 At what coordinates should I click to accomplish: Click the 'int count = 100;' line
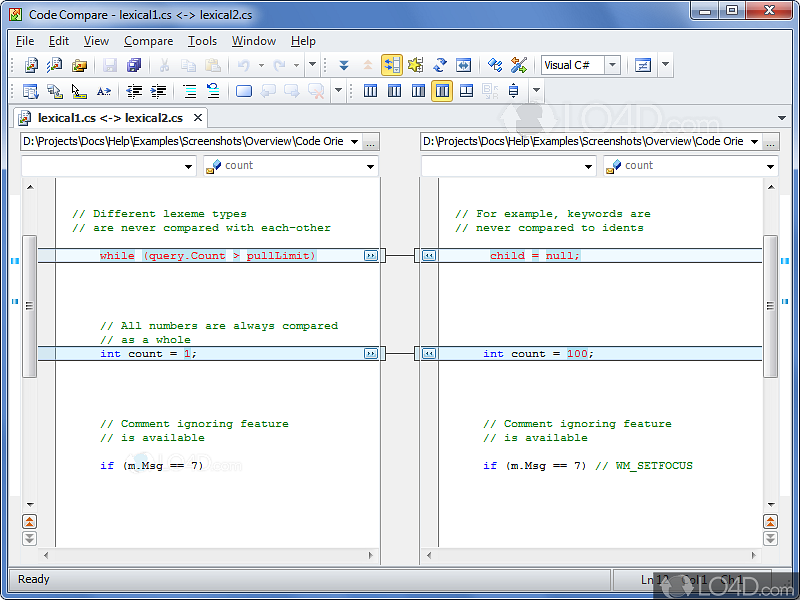pos(537,354)
